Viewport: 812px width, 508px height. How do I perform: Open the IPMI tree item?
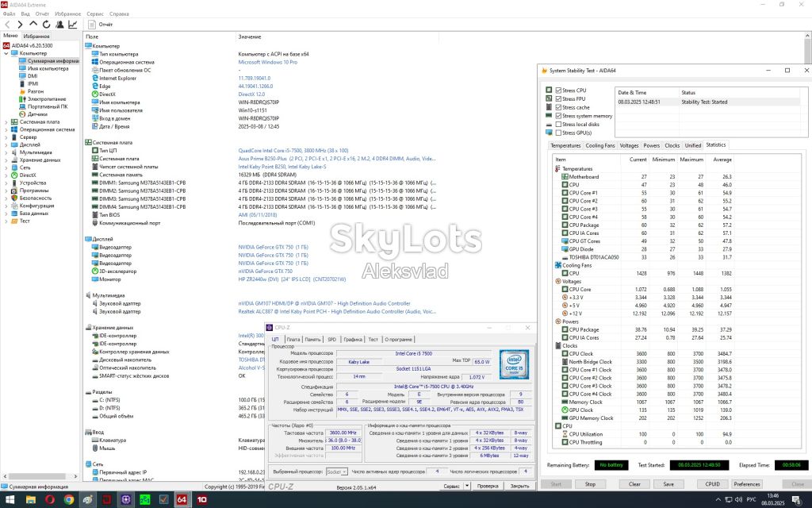[x=33, y=83]
